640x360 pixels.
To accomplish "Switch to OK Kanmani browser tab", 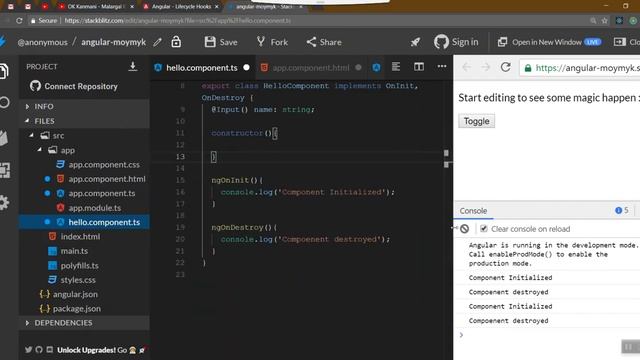I will click(96, 7).
